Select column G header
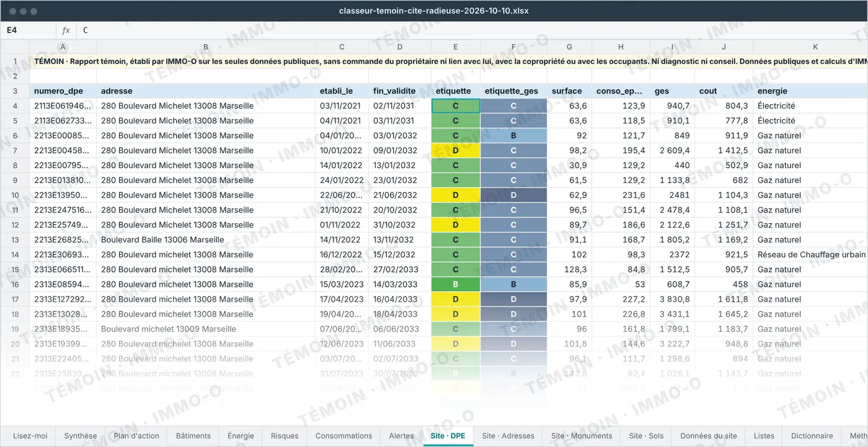The width and height of the screenshot is (868, 447). [x=569, y=46]
